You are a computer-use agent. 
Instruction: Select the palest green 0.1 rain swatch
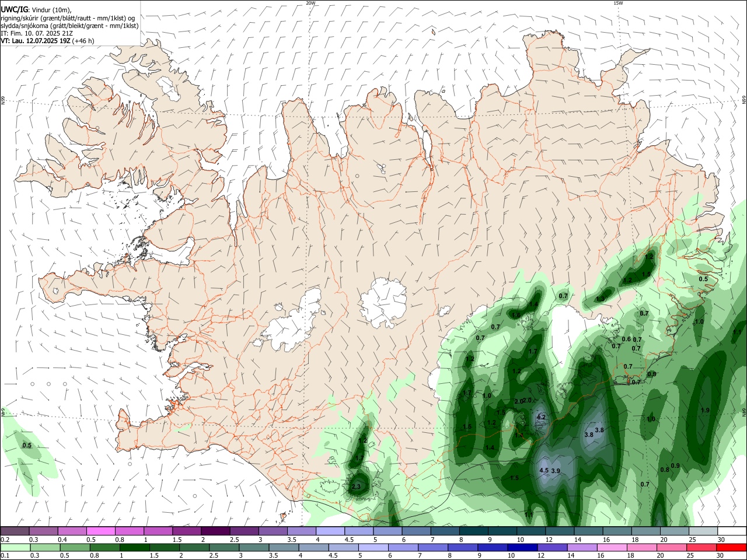(15, 547)
